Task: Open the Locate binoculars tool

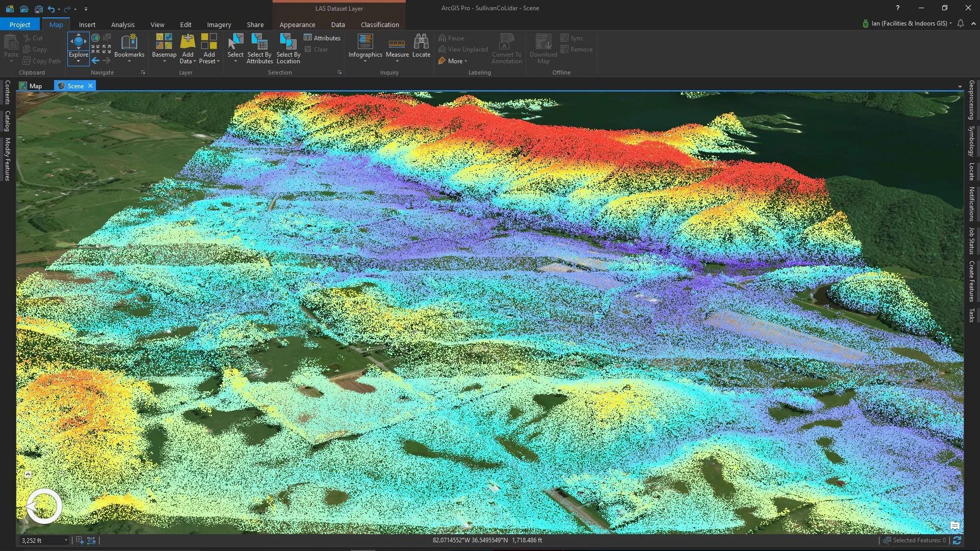Action: pos(421,46)
